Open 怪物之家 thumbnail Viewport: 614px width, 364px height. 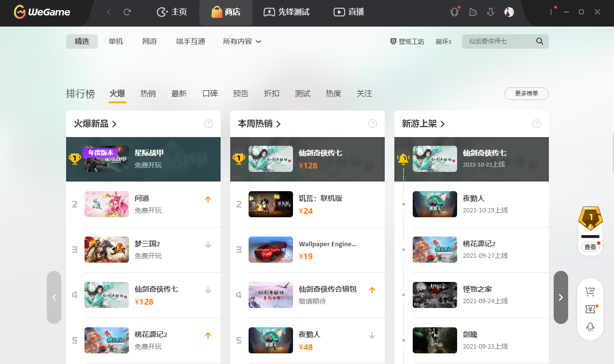435,295
